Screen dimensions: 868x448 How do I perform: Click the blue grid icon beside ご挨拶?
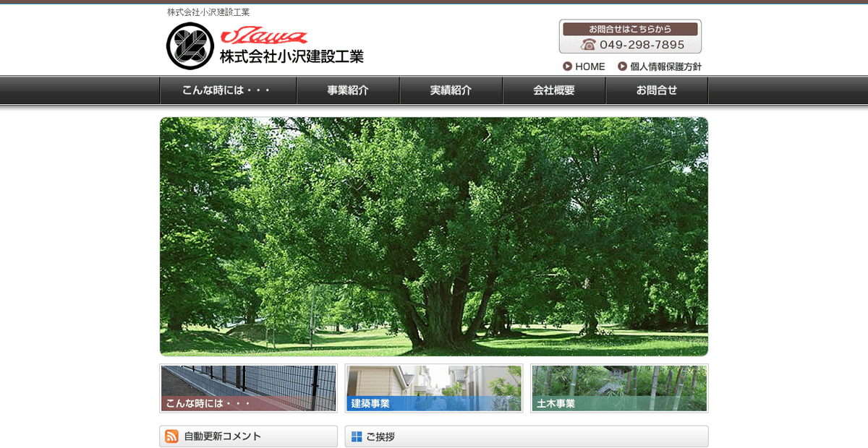[356, 436]
